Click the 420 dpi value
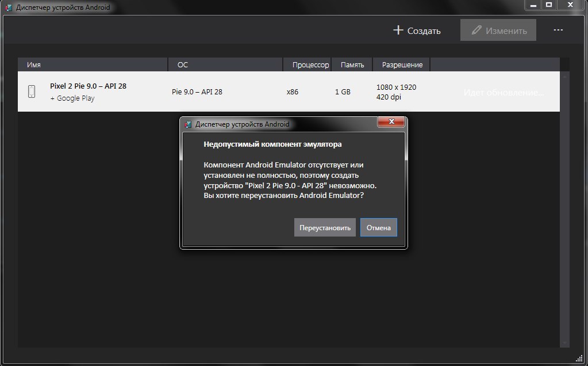Viewport: 588px width, 366px height. (x=389, y=97)
